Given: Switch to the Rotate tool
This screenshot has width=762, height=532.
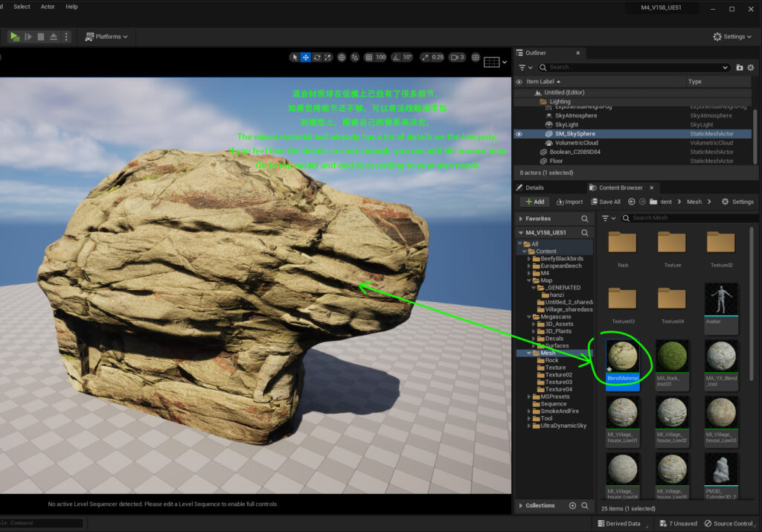Looking at the screenshot, I should [317, 57].
